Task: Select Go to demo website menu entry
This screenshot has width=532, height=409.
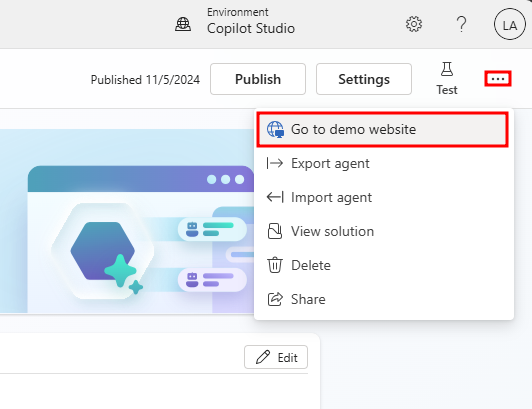Action: (382, 130)
